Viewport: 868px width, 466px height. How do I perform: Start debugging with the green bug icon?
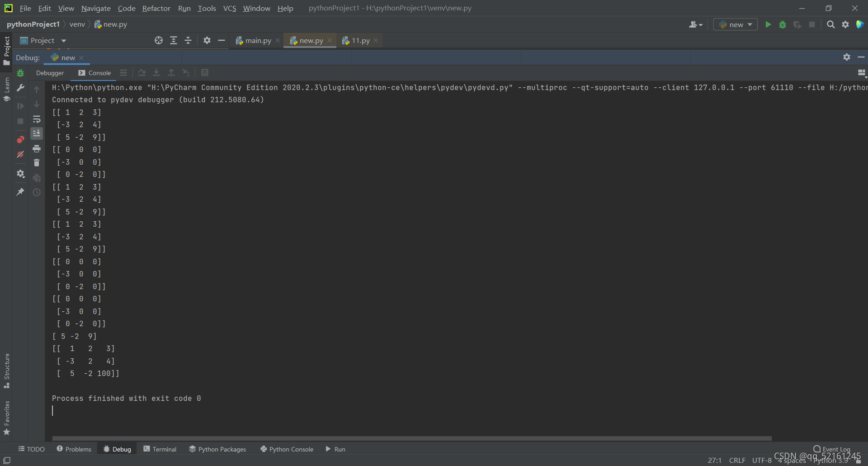tap(783, 24)
